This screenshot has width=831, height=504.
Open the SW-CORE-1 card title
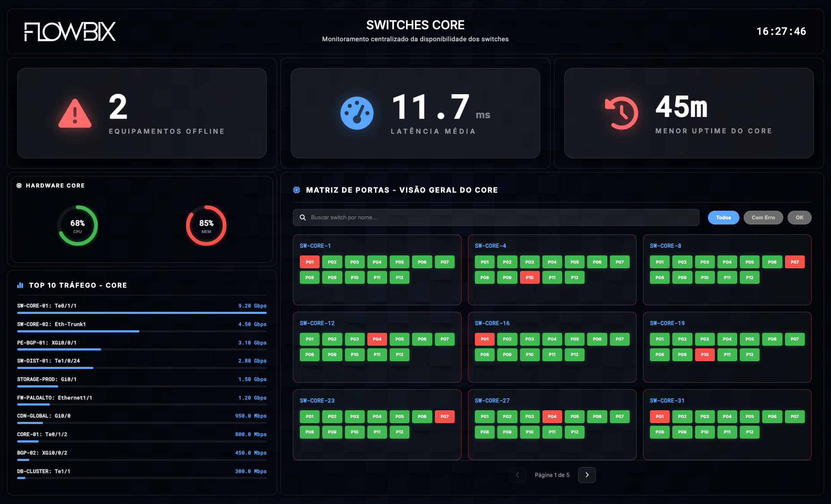click(315, 246)
